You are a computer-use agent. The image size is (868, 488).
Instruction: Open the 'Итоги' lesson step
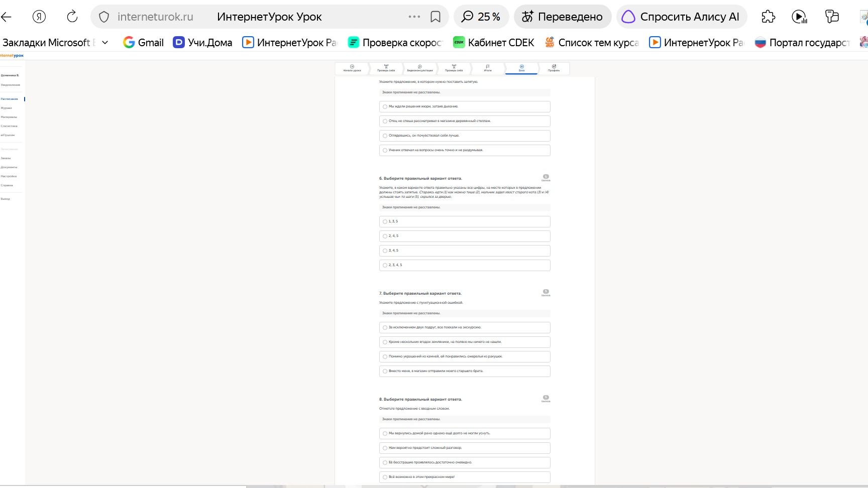coord(488,68)
